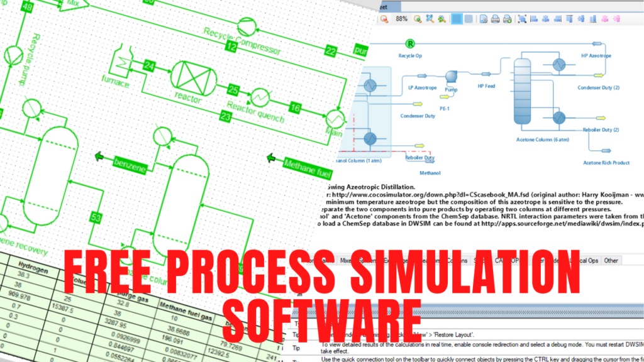Click the stream 23 label
644x362 pixels.
225,116
